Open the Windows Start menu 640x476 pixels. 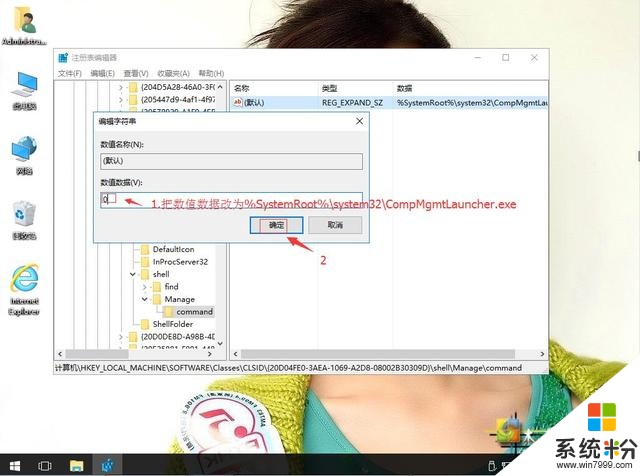15,466
